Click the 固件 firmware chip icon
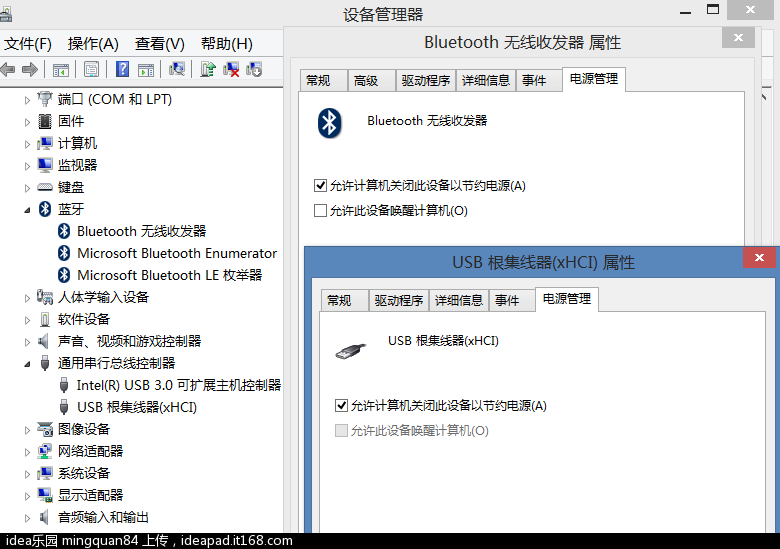This screenshot has width=780, height=549. [x=45, y=121]
